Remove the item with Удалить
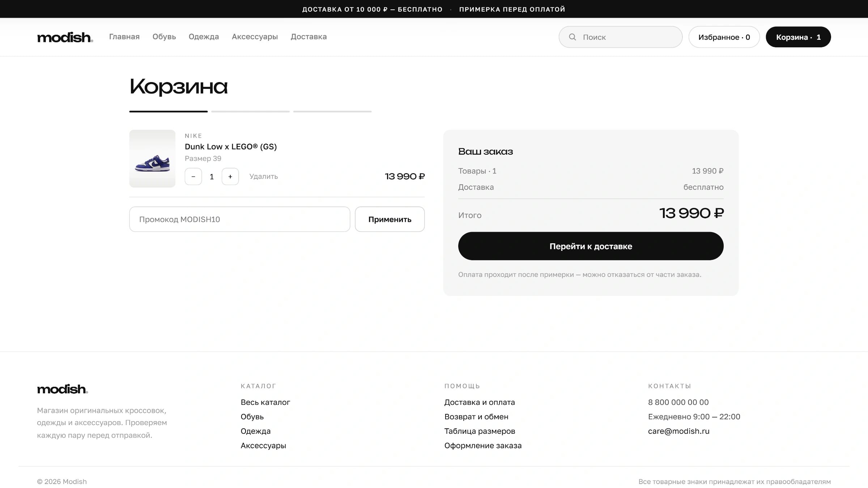Screen dimensions: 868x488 [264, 176]
